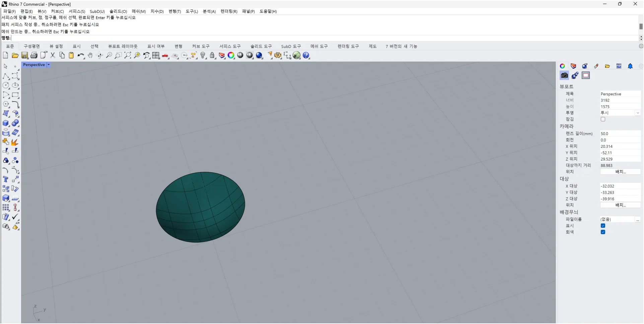Select the camera viewport properties icon
The image size is (644, 324).
click(564, 75)
